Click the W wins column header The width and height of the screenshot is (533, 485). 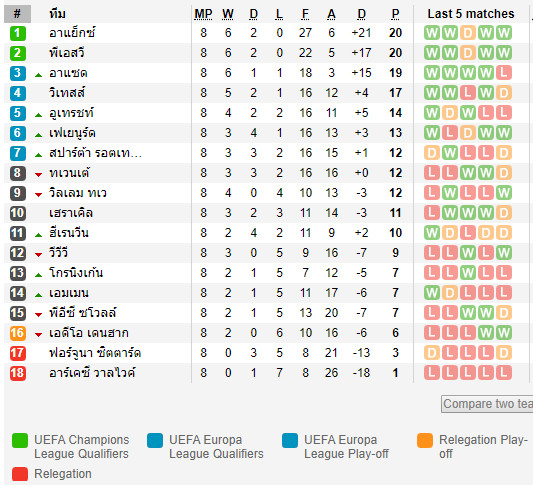(228, 14)
